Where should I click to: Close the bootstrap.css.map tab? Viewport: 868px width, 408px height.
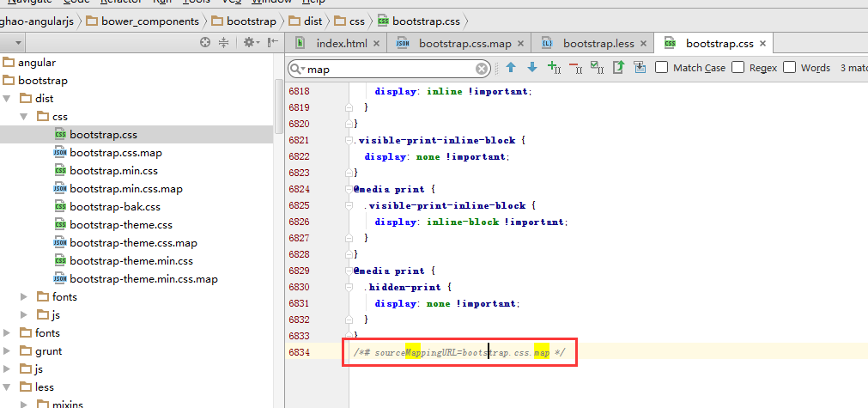click(520, 43)
